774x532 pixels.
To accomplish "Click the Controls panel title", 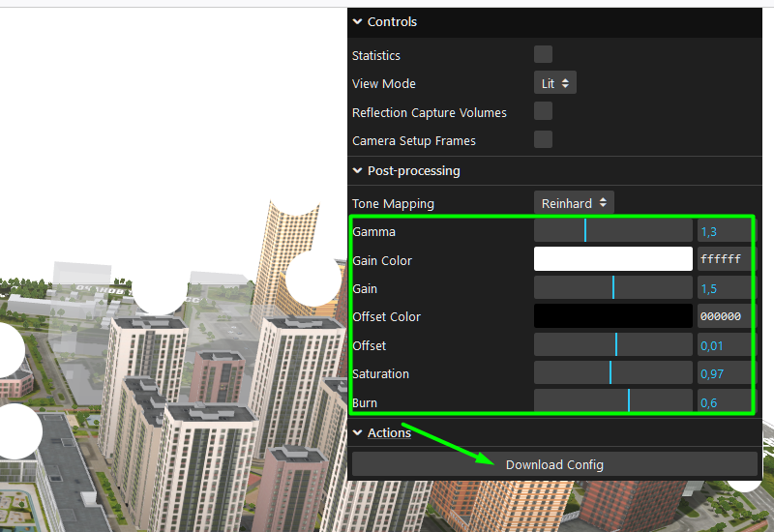I will (x=392, y=21).
